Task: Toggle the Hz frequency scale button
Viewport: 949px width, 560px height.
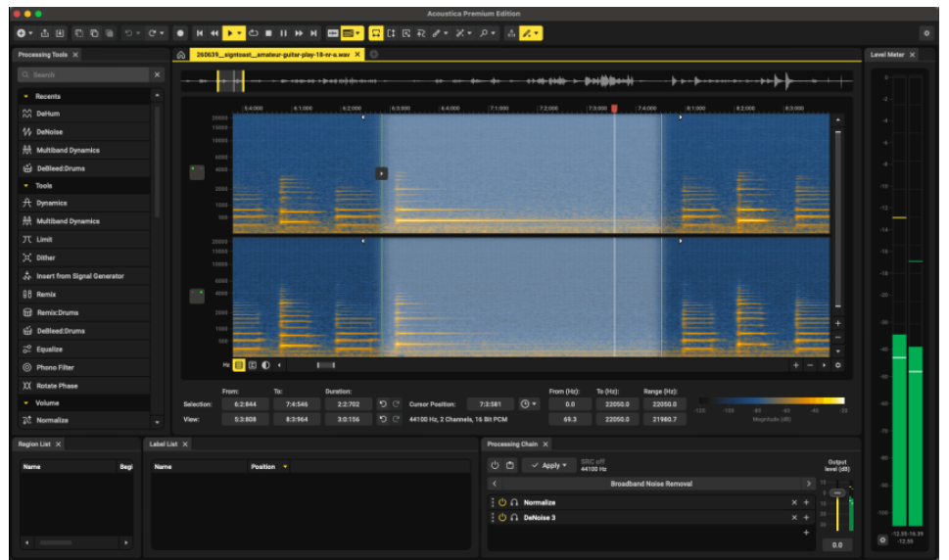Action: click(x=239, y=365)
